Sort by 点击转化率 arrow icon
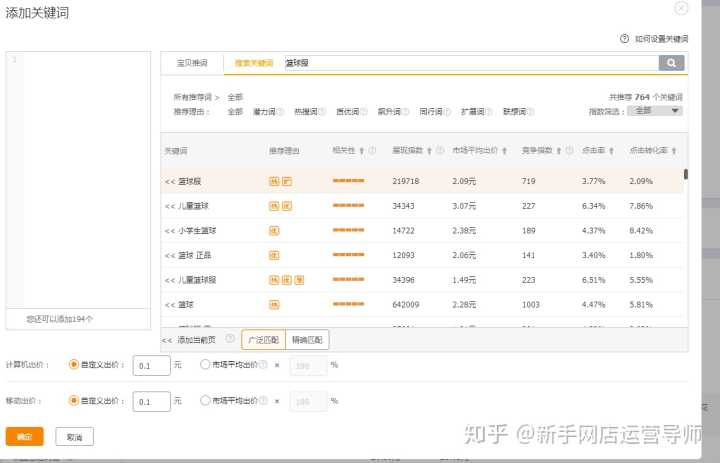720x463 pixels. [x=674, y=151]
